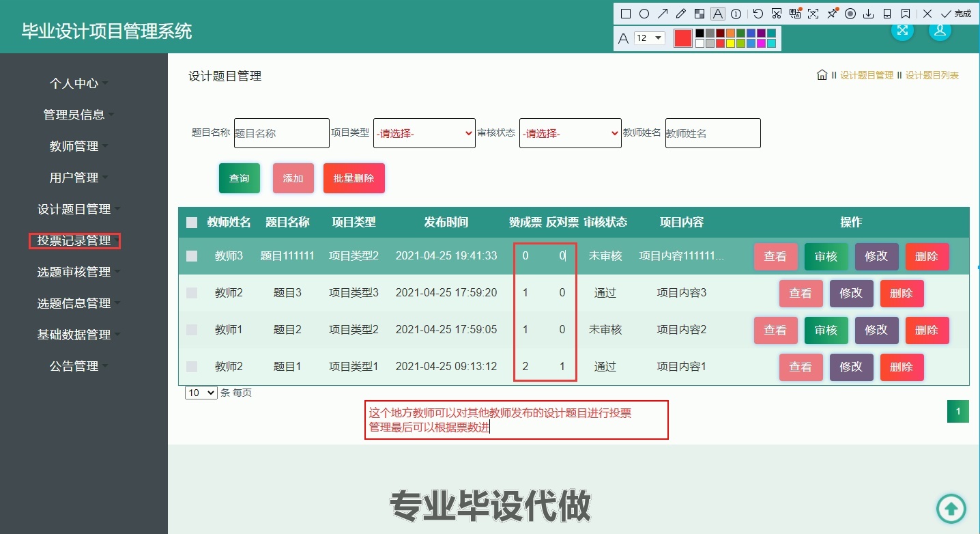
Task: Select the ellipse annotation tool
Action: point(644,14)
